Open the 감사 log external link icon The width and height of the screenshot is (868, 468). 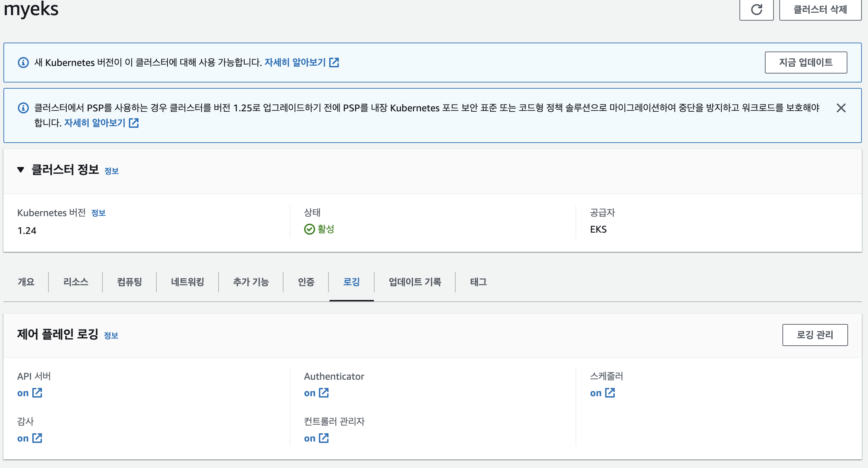tap(37, 438)
